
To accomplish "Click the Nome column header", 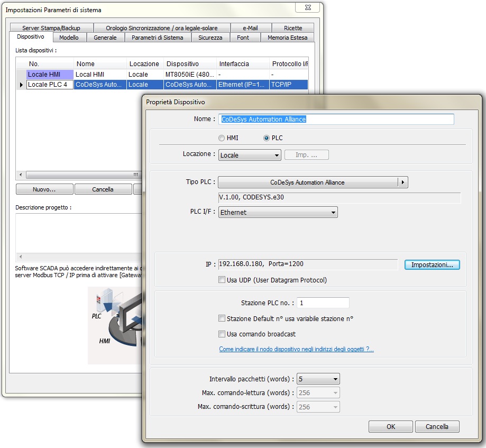I will (x=100, y=64).
